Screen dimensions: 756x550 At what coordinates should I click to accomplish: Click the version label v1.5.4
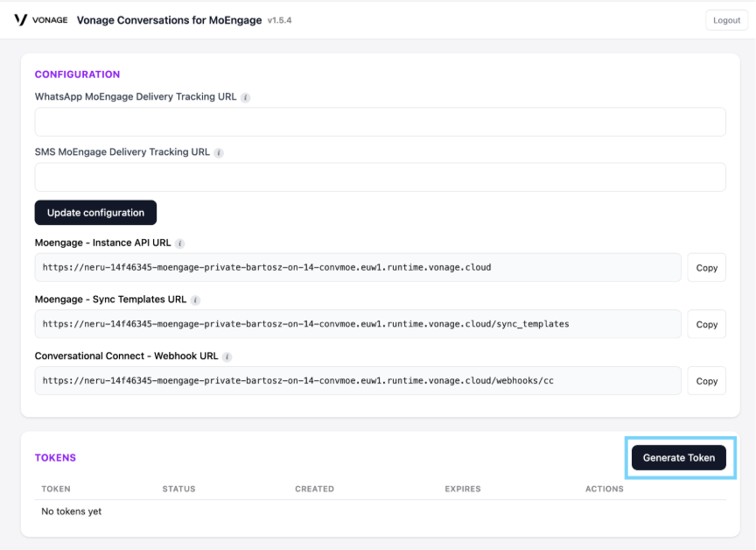[280, 20]
